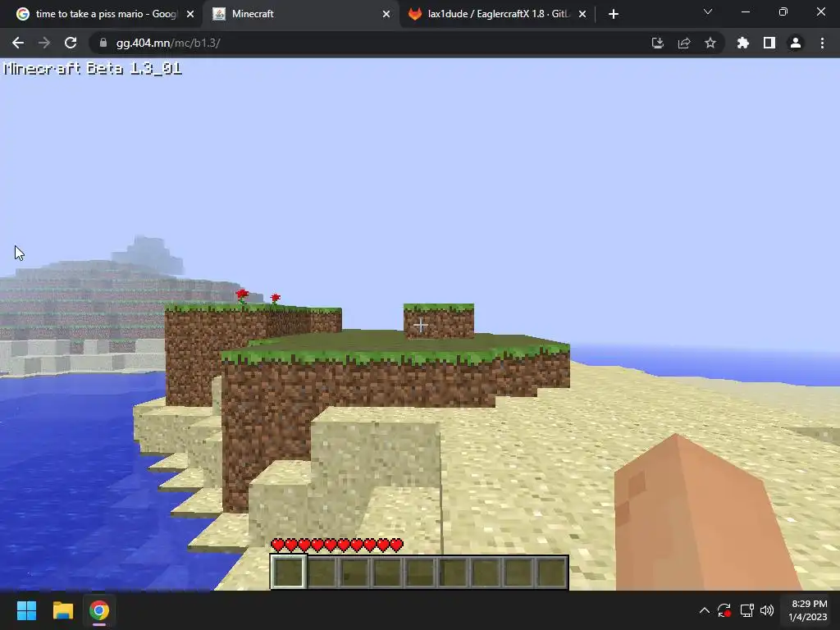Open the tab search dropdown arrow

tap(708, 11)
